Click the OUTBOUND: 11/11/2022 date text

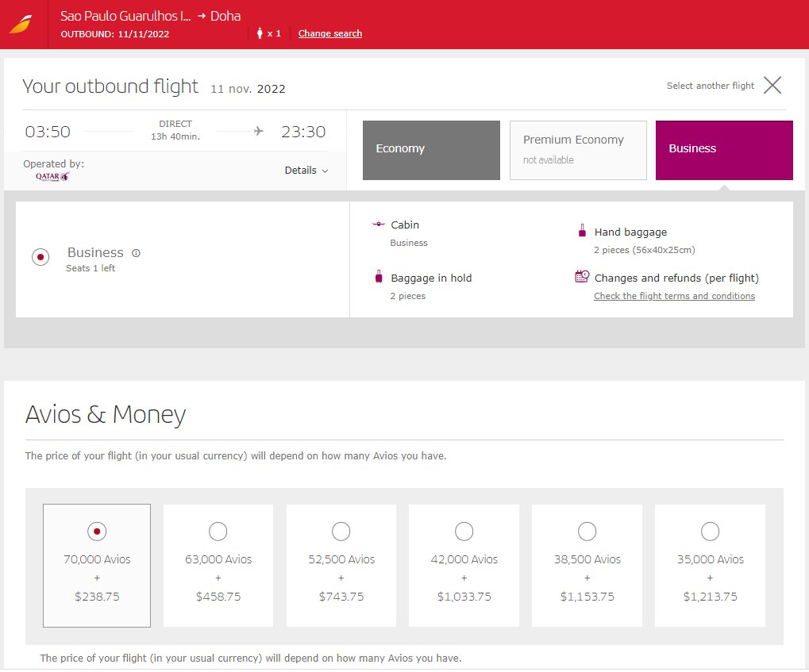(x=115, y=34)
